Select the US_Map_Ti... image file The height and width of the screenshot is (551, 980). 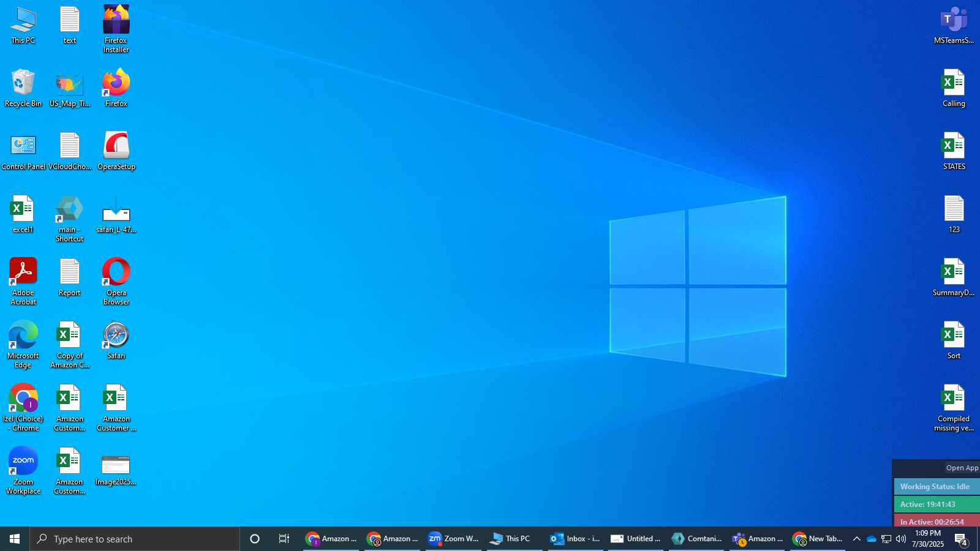click(x=70, y=89)
